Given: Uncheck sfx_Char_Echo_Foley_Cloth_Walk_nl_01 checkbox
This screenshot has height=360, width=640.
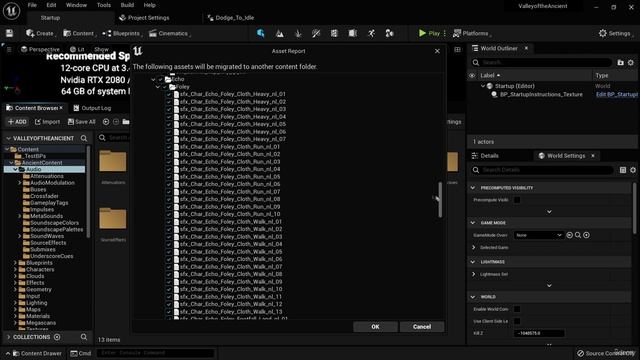Looking at the screenshot, I should point(169,222).
